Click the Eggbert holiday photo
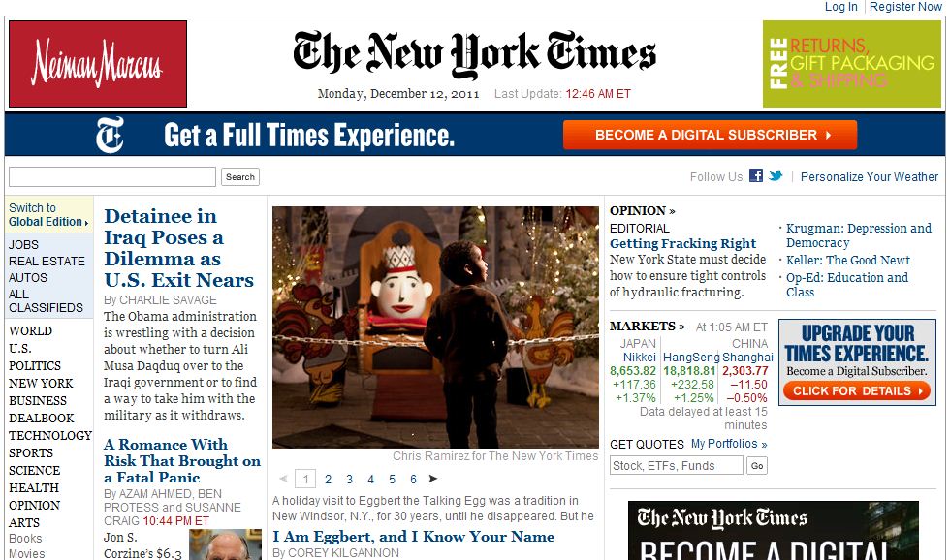This screenshot has width=950, height=560. 435,327
